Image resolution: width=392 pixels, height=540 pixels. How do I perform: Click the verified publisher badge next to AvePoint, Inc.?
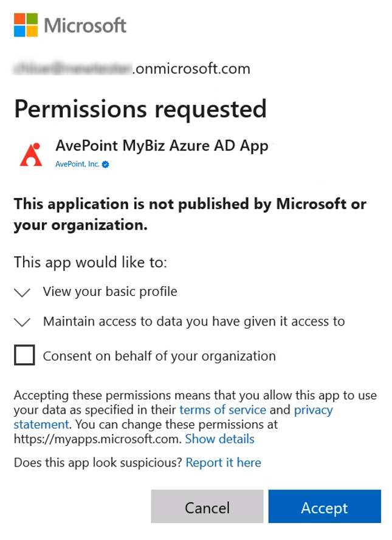pos(105,164)
